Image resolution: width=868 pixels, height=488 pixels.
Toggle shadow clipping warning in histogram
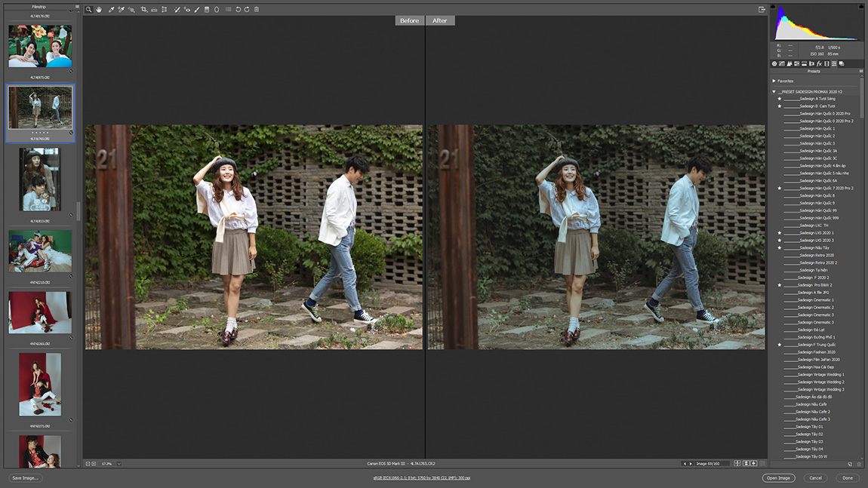(774, 6)
